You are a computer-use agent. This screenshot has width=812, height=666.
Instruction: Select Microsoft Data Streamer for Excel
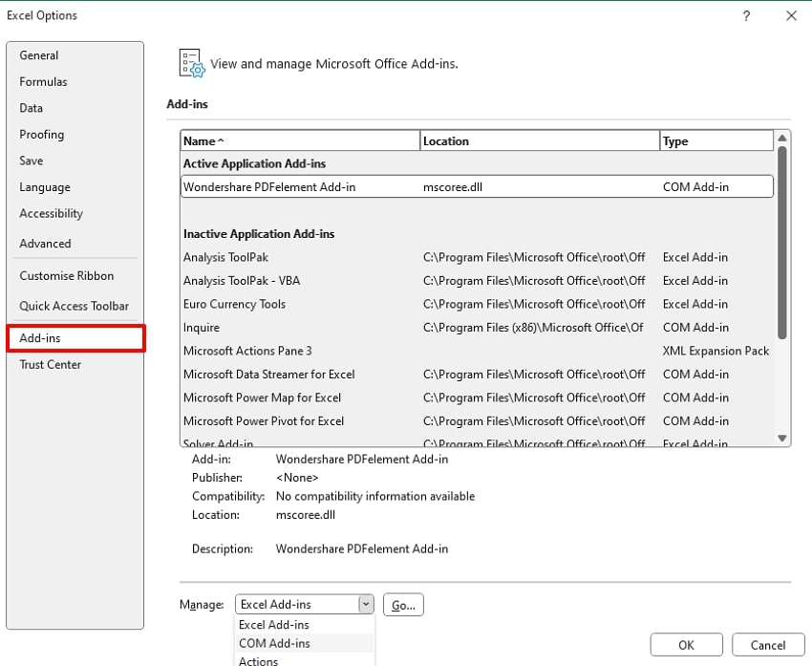[x=477, y=374]
